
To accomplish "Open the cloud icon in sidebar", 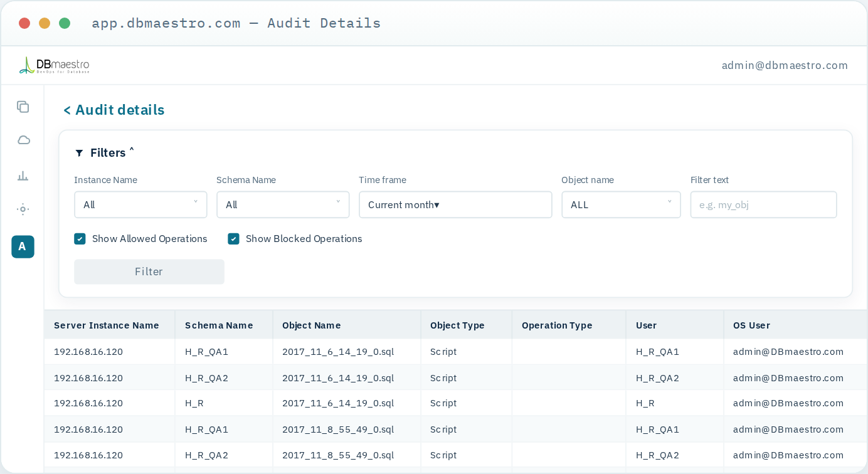I will tap(23, 140).
